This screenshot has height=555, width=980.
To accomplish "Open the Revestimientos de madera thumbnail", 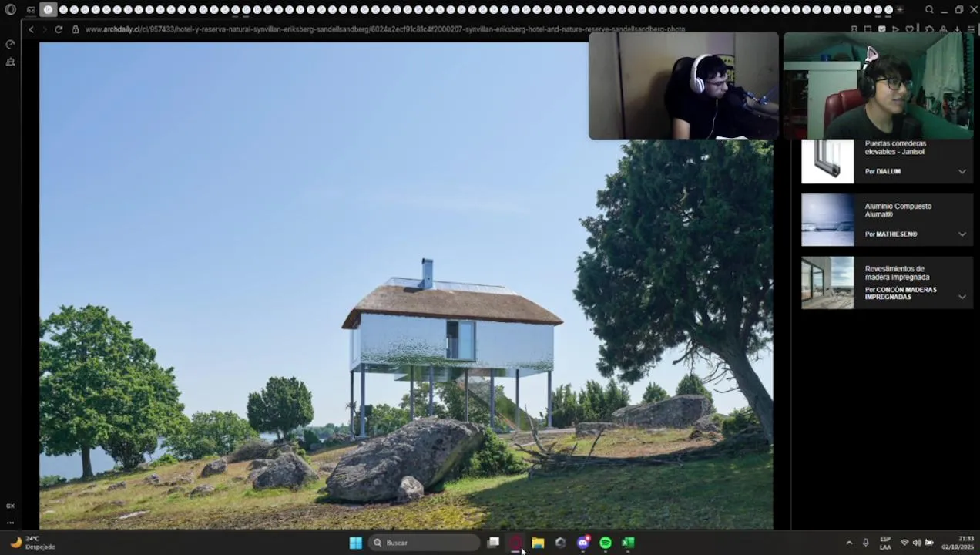I will click(x=827, y=282).
